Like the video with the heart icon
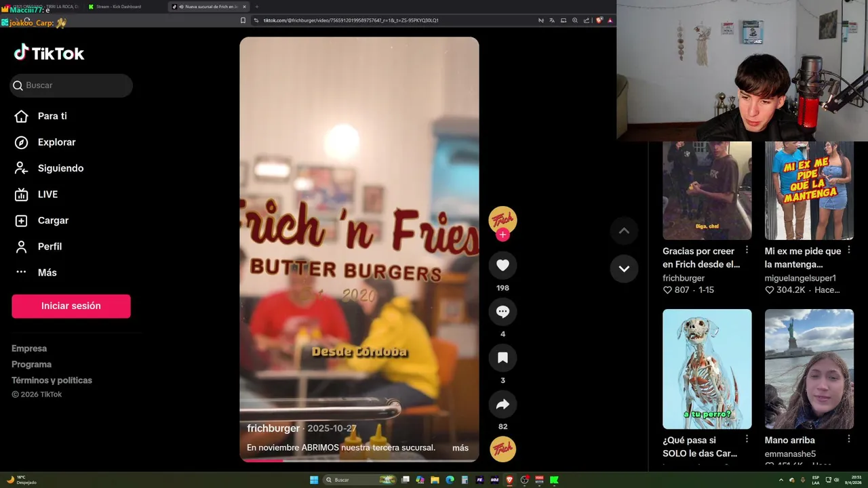The width and height of the screenshot is (868, 488). [x=502, y=266]
